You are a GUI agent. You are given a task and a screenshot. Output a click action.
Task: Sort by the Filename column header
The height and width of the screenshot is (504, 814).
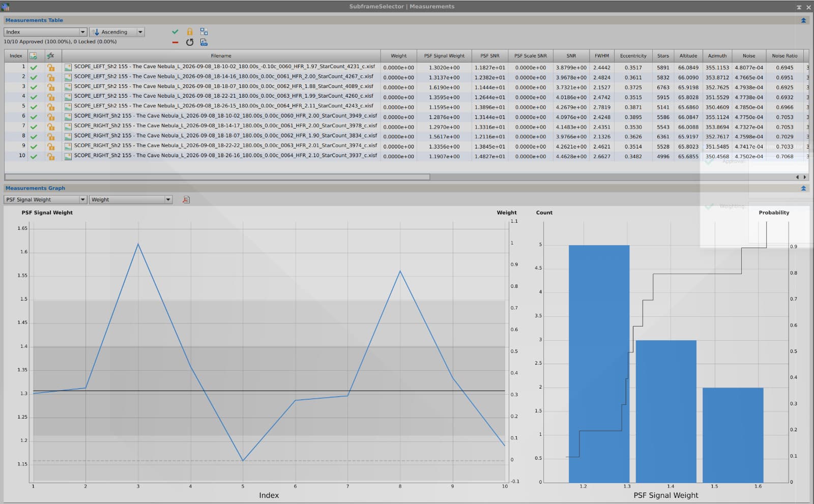(221, 56)
